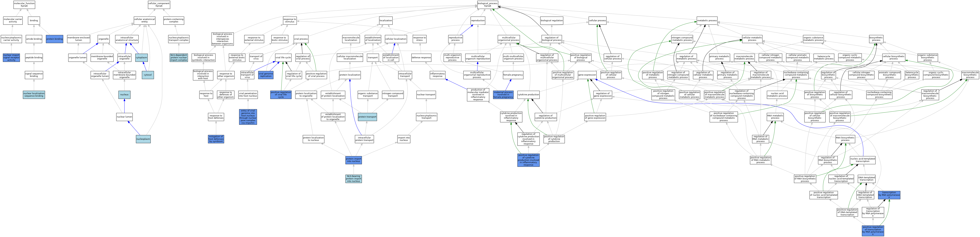This screenshot has height=237, width=980.
Task: Select the 'inflammatory response' node
Action: 437,75
